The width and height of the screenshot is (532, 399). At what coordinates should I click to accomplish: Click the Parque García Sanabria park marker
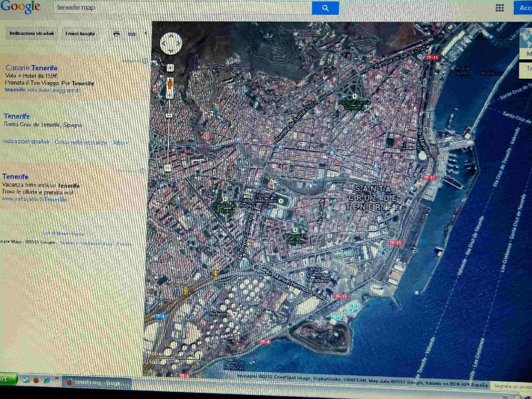coord(355,96)
